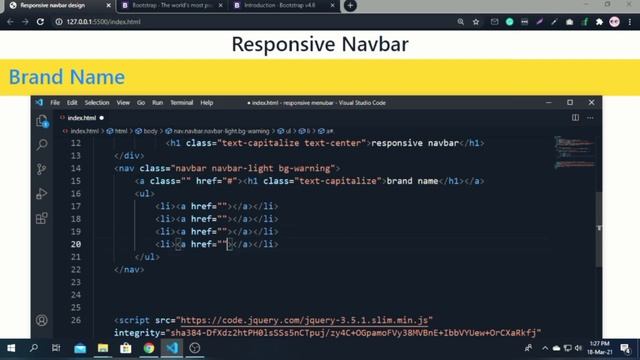
Task: Click line number 14 in gutter
Action: pyautogui.click(x=76, y=168)
